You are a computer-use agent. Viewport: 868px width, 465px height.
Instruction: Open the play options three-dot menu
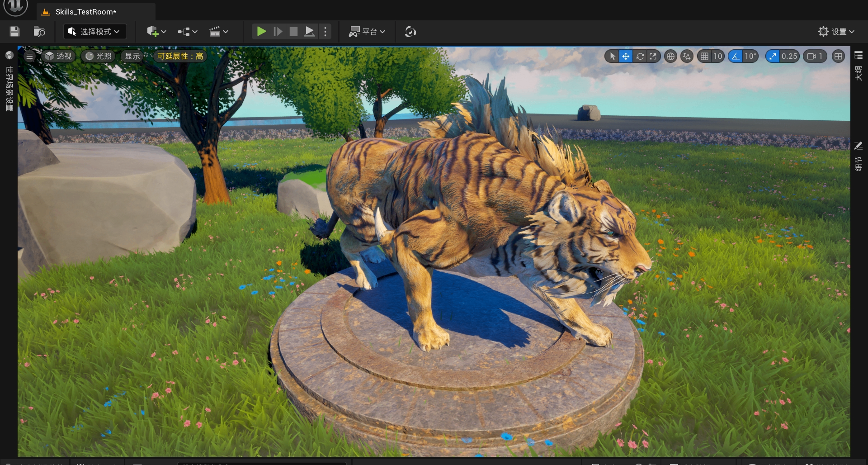click(325, 31)
